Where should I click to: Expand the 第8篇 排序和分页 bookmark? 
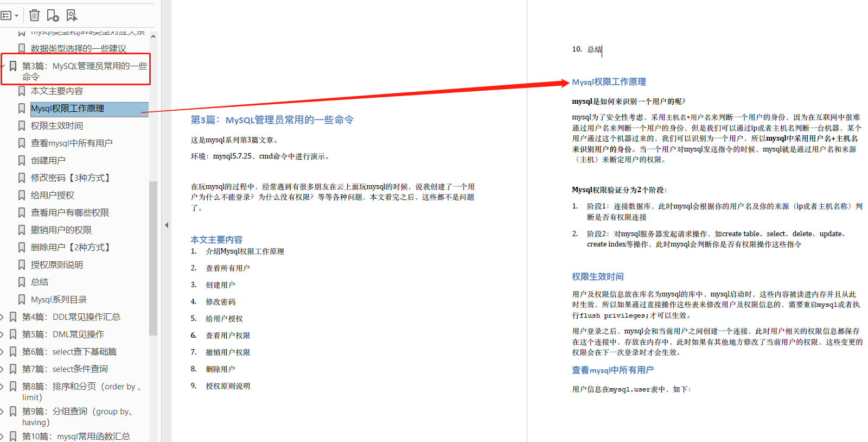(2, 387)
